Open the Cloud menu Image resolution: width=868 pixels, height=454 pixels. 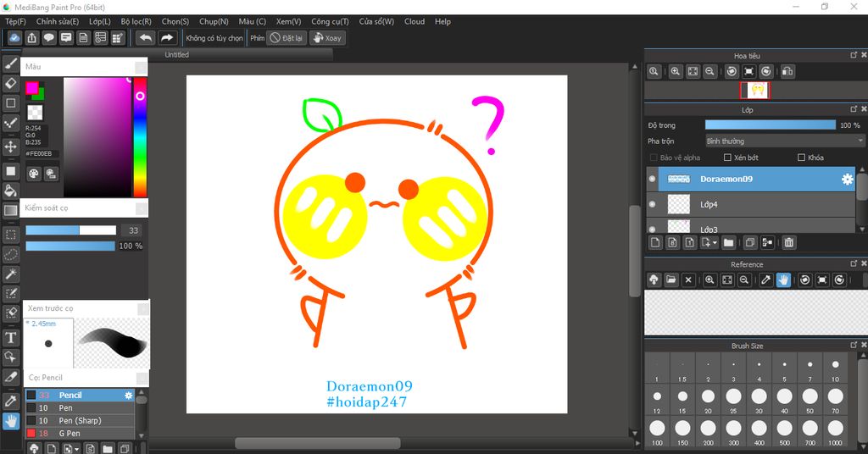coord(414,21)
